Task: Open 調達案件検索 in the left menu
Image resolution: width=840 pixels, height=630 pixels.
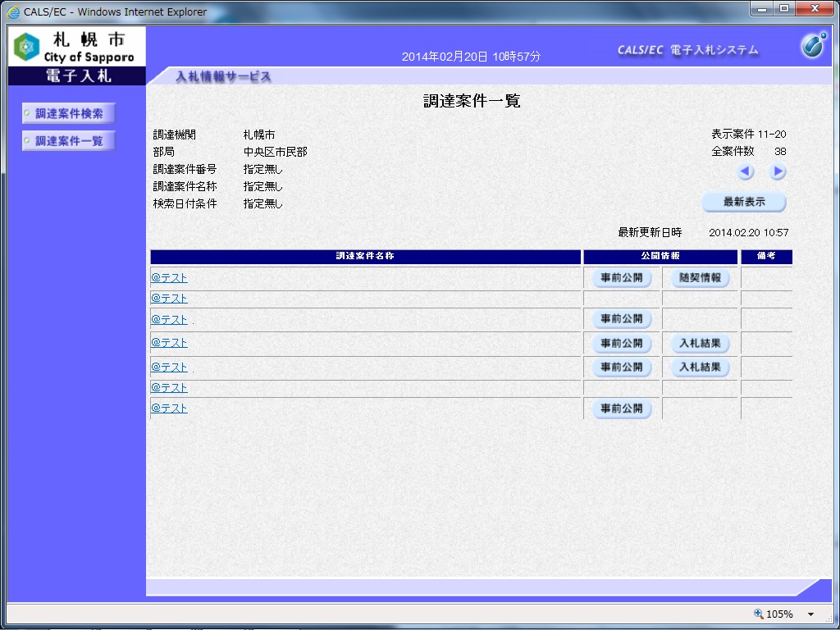Action: 69,113
